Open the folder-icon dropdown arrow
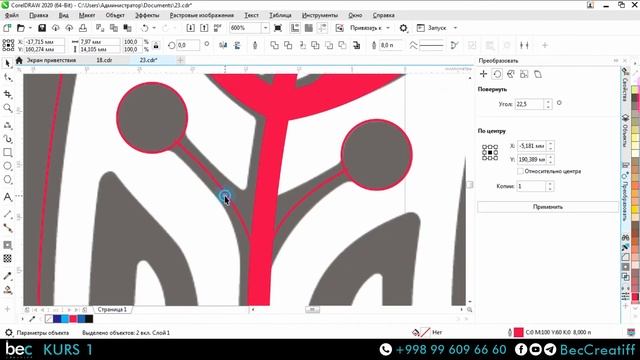The image size is (640, 360). click(x=30, y=28)
